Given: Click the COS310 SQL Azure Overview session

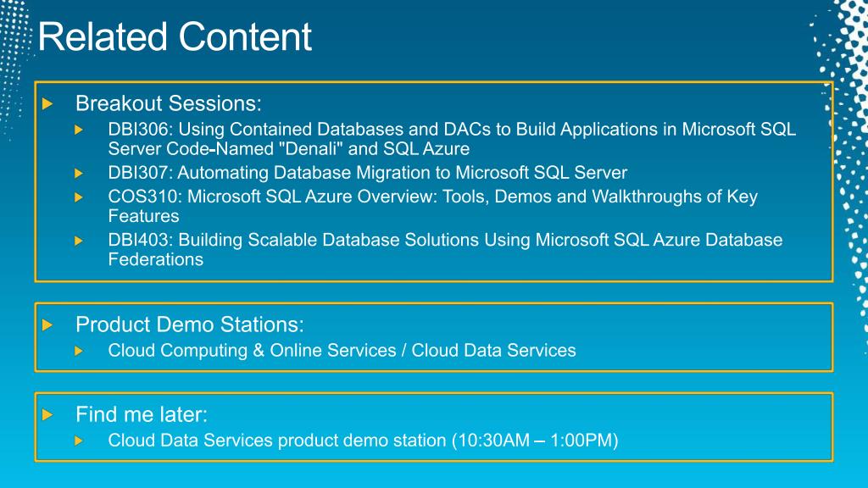Looking at the screenshot, I should tap(433, 206).
